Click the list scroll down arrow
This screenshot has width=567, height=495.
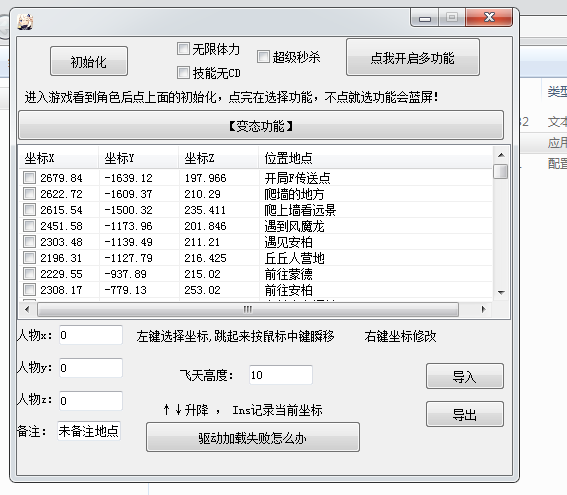click(501, 292)
